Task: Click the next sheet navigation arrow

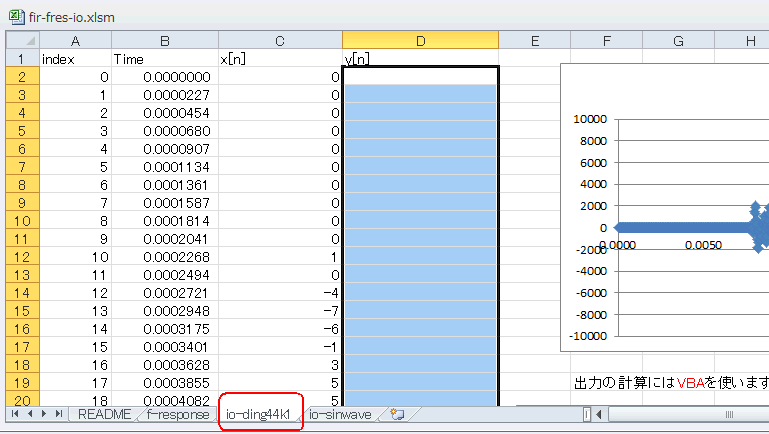Action: click(44, 414)
